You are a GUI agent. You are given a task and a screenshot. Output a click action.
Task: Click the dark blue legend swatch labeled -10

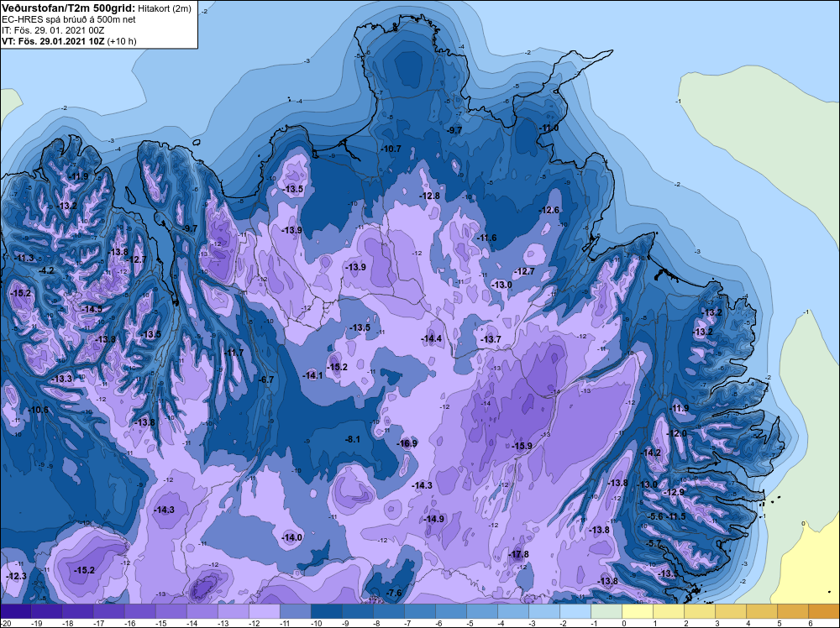(x=326, y=611)
